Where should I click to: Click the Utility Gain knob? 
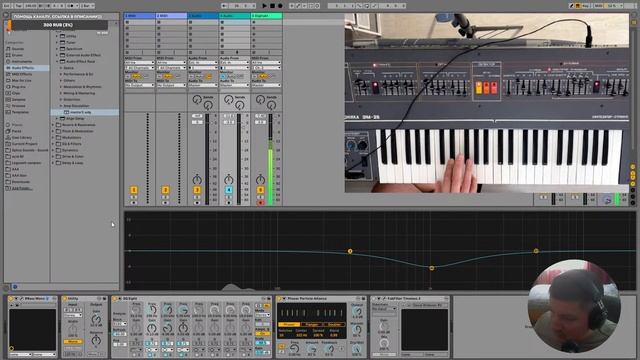[x=96, y=319]
